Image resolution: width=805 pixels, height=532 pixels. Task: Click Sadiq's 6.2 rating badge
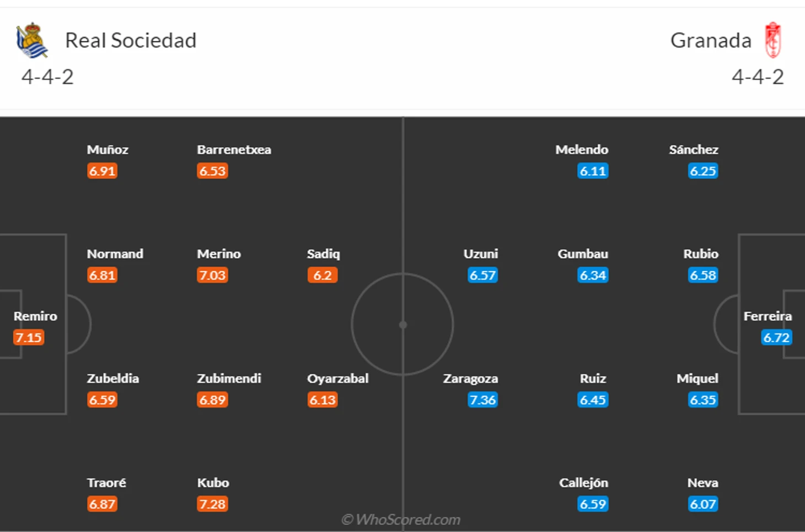coord(323,275)
